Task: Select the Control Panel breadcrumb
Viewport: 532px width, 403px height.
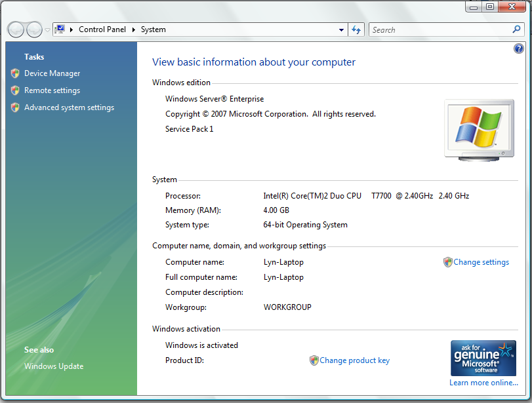Action: [103, 29]
